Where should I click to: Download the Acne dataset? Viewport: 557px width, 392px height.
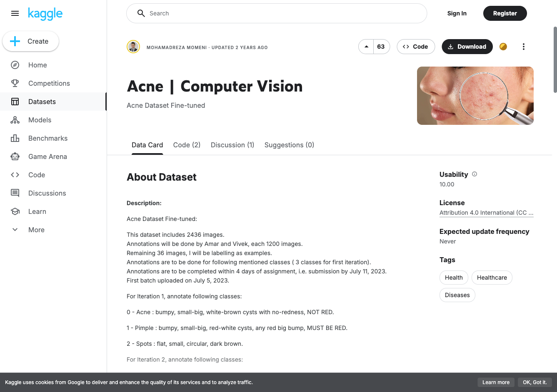467,47
